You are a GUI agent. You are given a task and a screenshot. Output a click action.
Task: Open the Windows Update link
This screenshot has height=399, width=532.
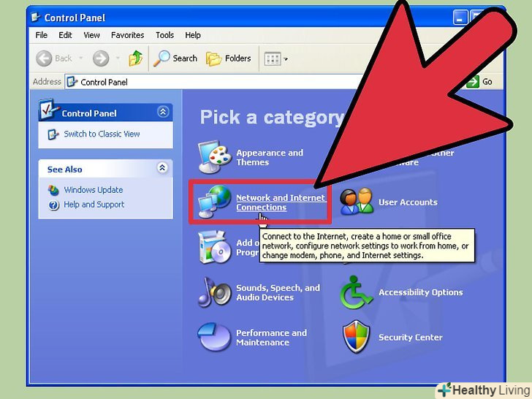pyautogui.click(x=94, y=190)
